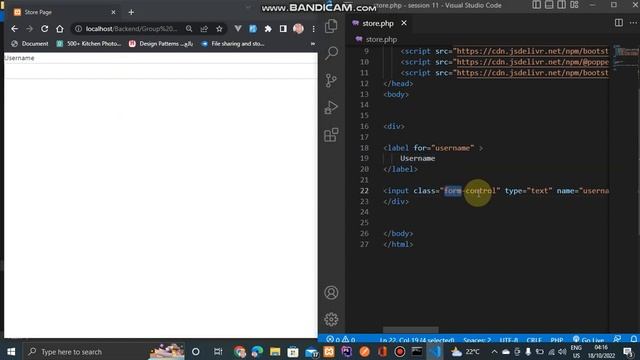640x360 pixels.
Task: Open the zoom magnifier in address bar
Action: tap(189, 29)
